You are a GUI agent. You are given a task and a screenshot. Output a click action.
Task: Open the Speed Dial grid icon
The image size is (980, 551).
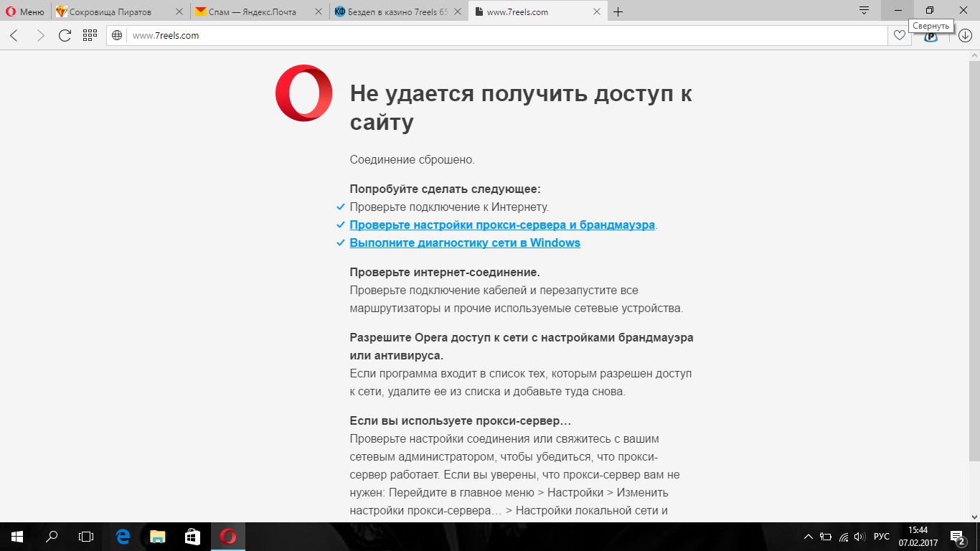pos(90,35)
